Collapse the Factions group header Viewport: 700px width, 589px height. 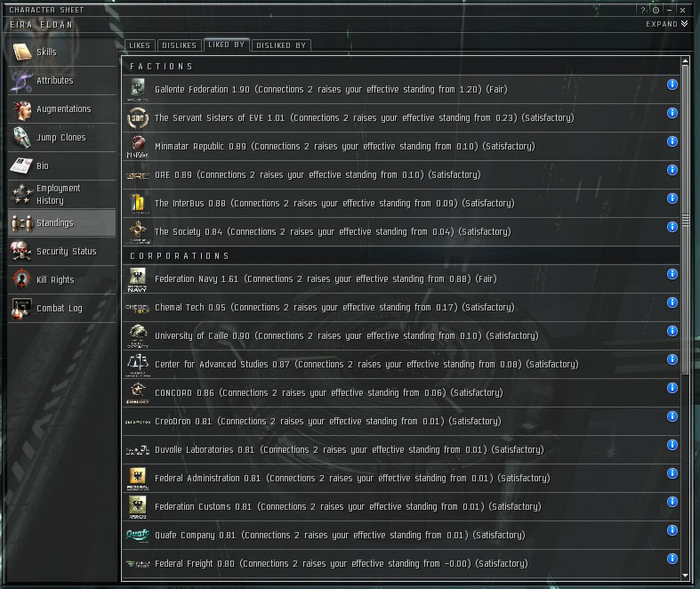point(401,66)
